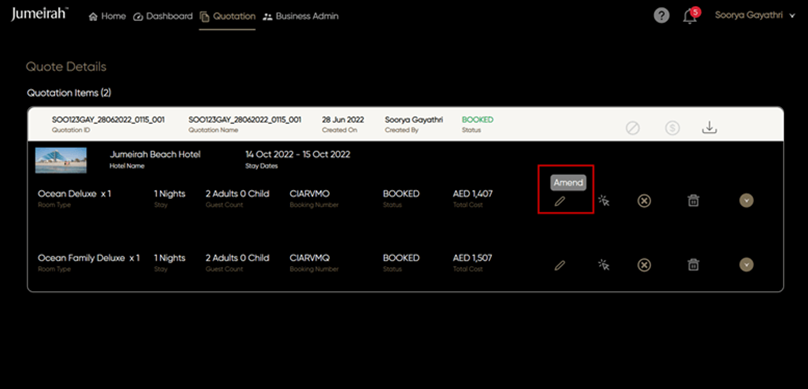Expand the Ocean Family Deluxe row details
The image size is (808, 389).
pyautogui.click(x=746, y=265)
